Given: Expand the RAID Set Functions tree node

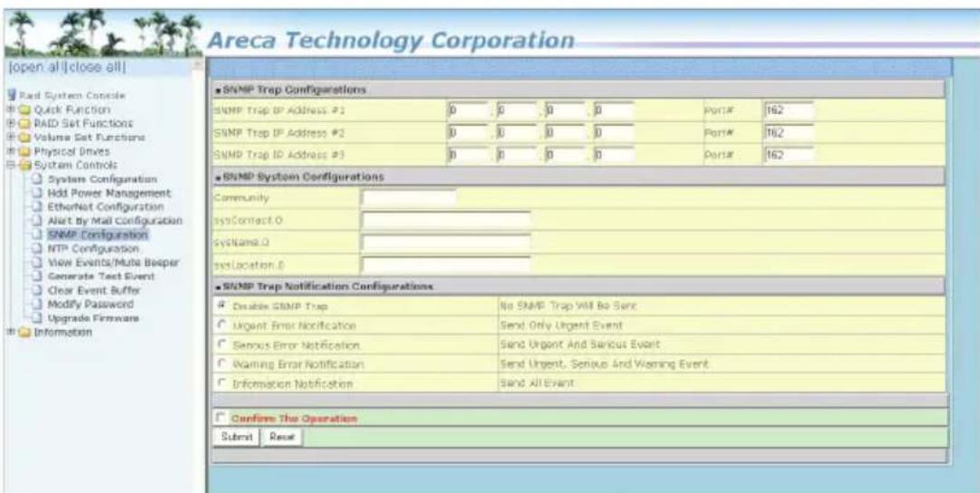Looking at the screenshot, I should click(9, 123).
